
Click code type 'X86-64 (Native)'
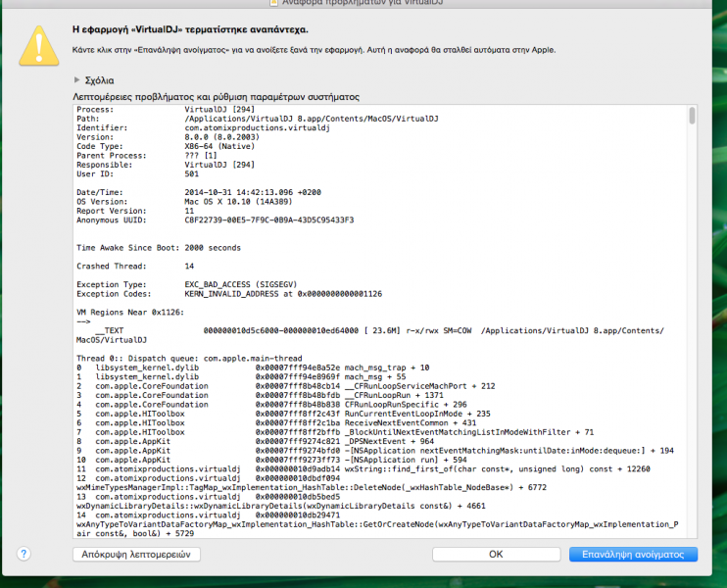(x=219, y=146)
